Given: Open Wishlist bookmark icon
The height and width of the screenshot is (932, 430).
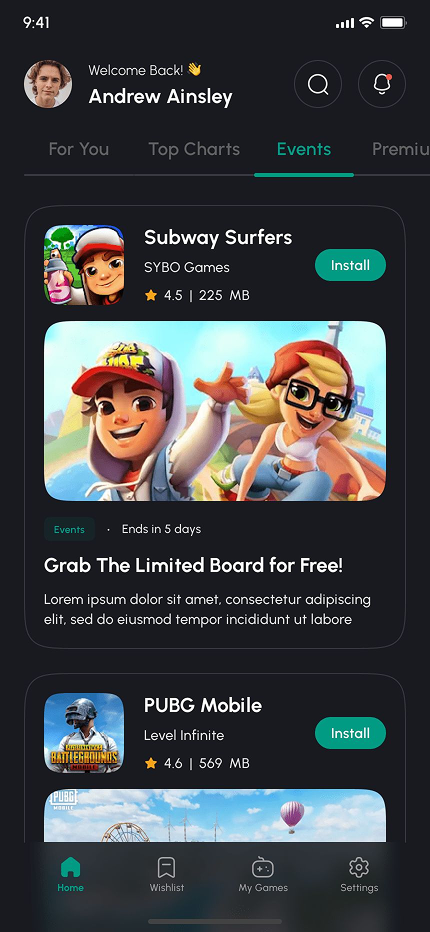Looking at the screenshot, I should [167, 875].
